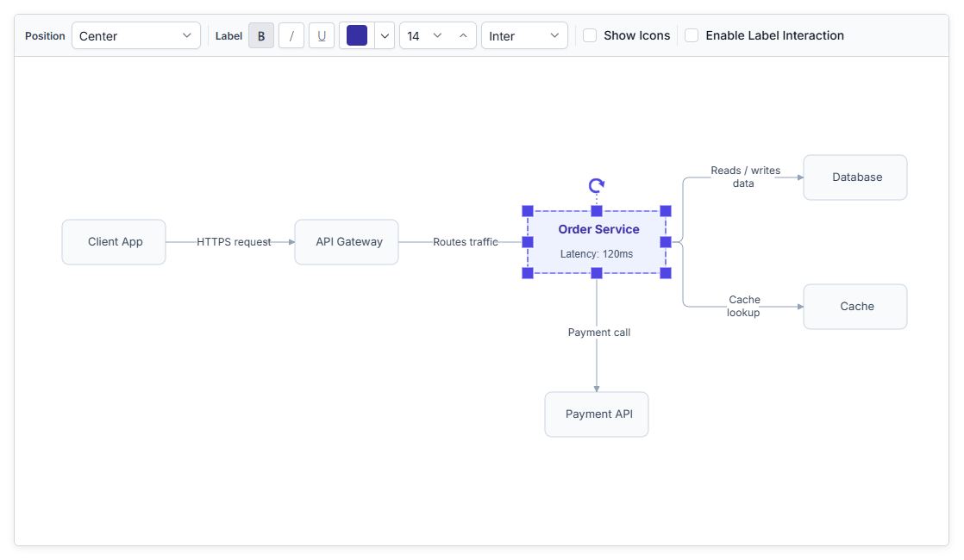The height and width of the screenshot is (560, 964).
Task: Select the Cache node
Action: coord(855,307)
